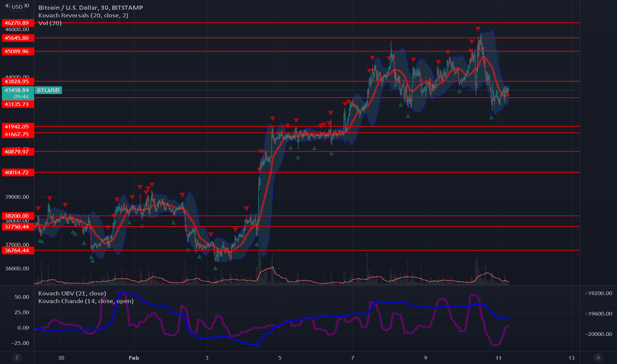Viewport: 617px width, 364px height.
Task: Click the 37750.44 horizontal line label
Action: (x=18, y=226)
